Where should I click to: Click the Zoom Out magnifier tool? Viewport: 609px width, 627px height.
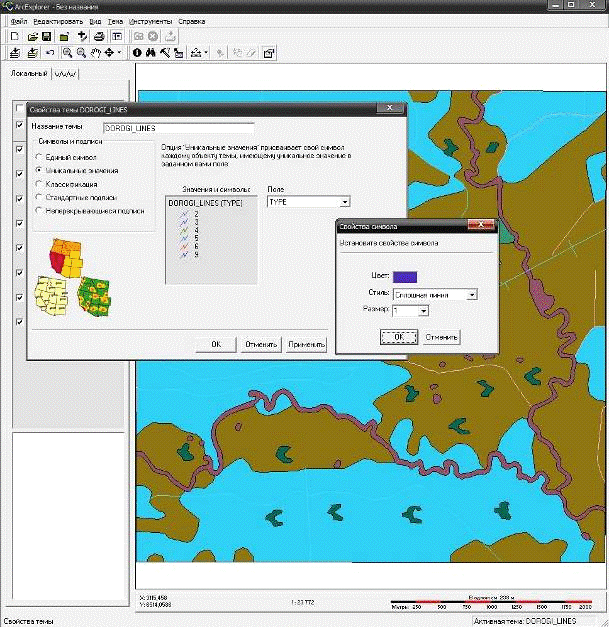tap(80, 52)
